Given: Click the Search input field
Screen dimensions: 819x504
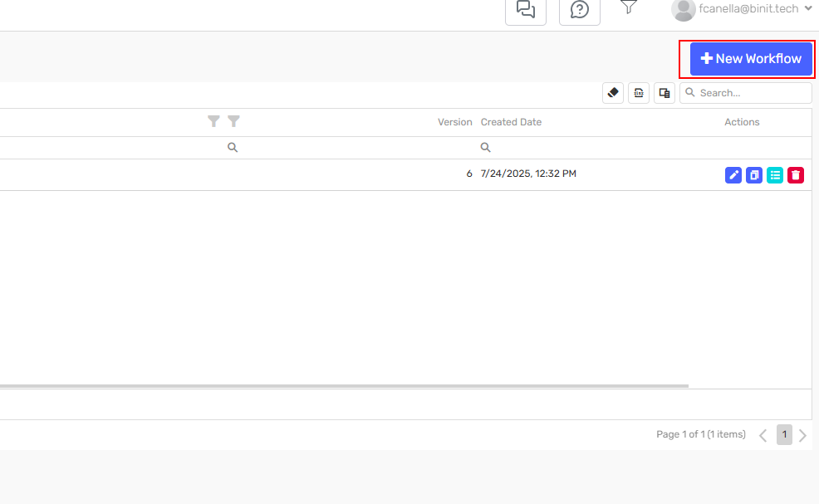Looking at the screenshot, I should pyautogui.click(x=746, y=92).
